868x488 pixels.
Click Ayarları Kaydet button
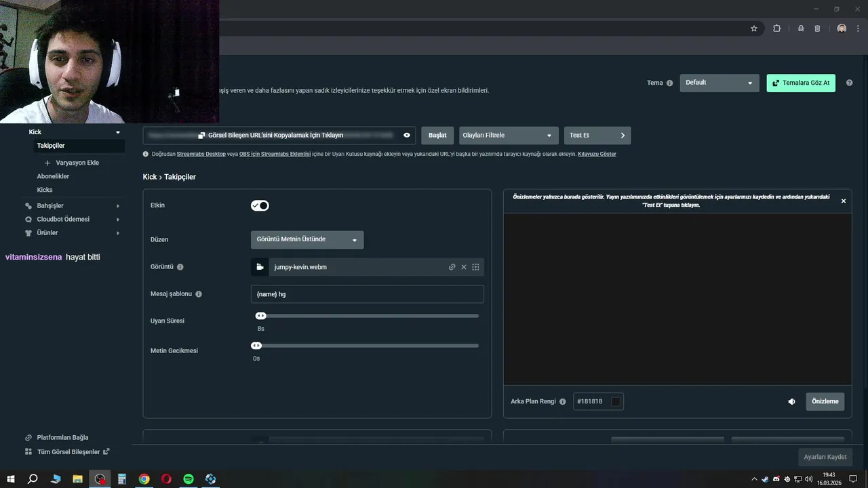[825, 457]
